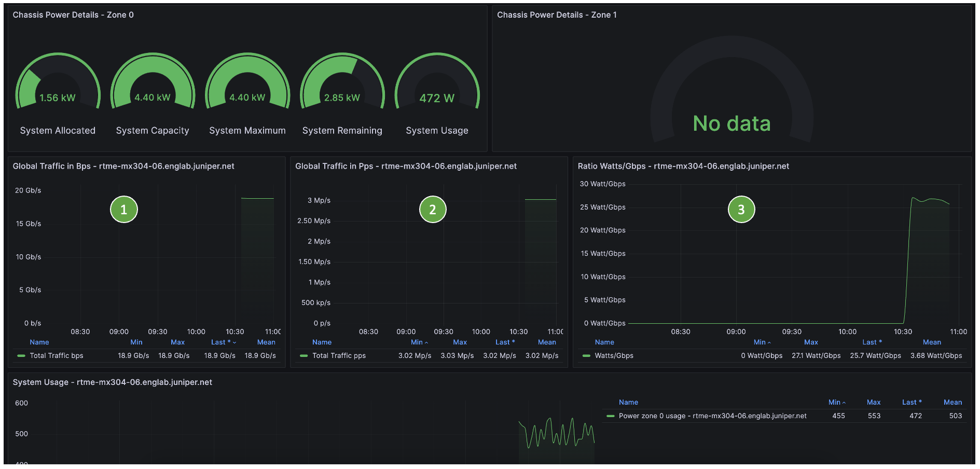Screen dimensions: 980x469
Task: Click the numbered badge 2 on Pps chart
Action: (432, 209)
